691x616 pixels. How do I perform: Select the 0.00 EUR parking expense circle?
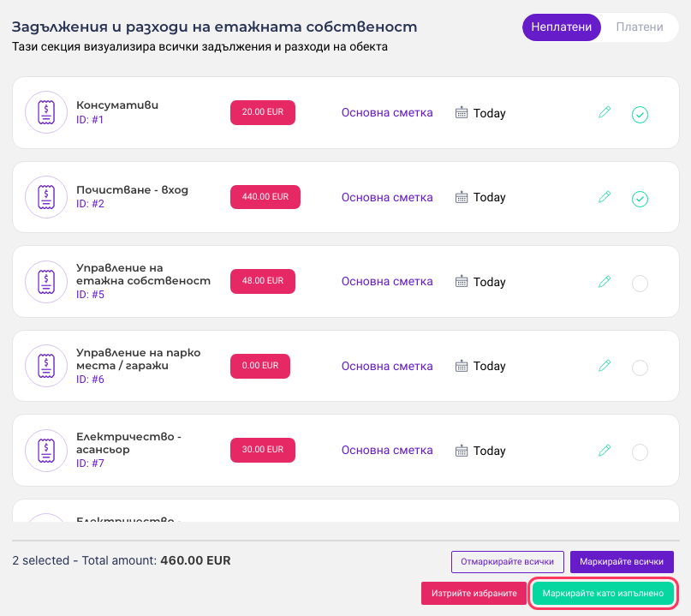pos(640,368)
